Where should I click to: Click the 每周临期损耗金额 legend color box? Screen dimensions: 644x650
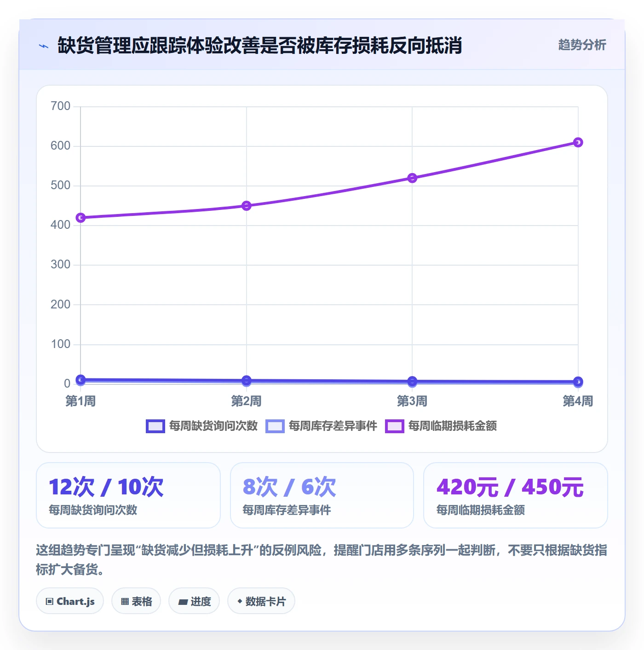(x=394, y=426)
